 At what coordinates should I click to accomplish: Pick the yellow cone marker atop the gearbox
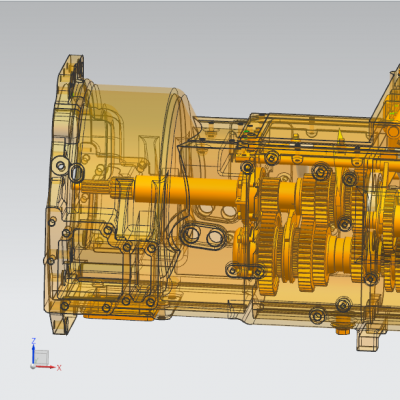tap(340, 135)
